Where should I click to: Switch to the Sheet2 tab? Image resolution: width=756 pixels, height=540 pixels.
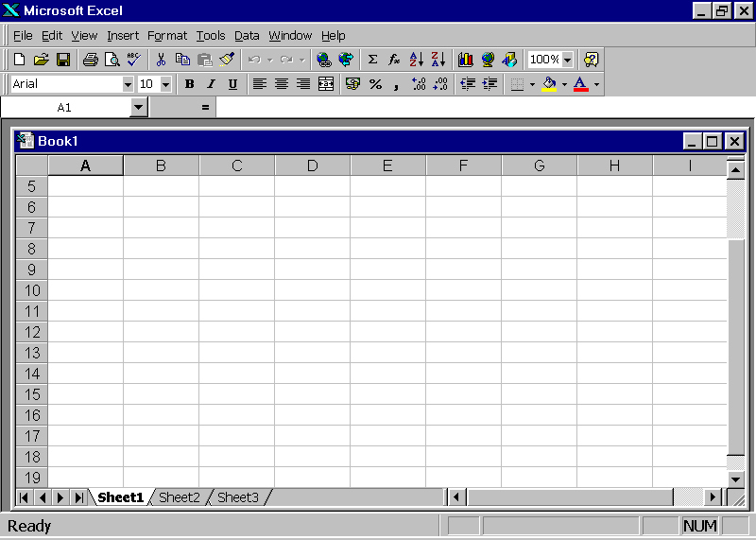[x=179, y=497]
